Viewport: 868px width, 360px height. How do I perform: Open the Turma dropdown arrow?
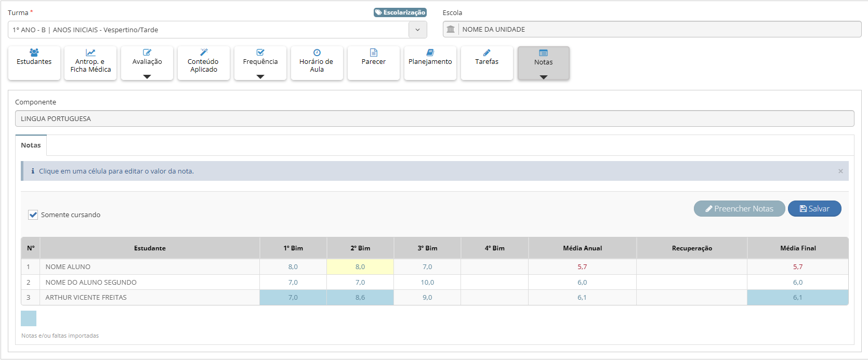tap(417, 30)
